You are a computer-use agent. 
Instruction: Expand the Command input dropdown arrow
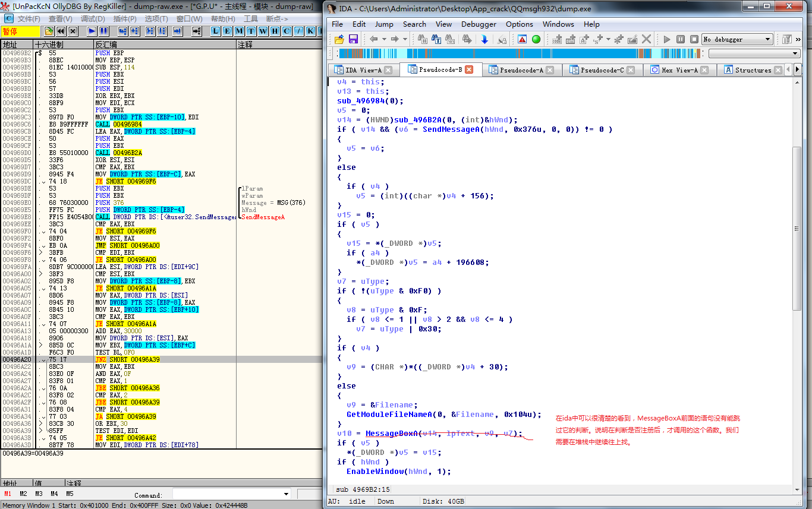click(285, 494)
